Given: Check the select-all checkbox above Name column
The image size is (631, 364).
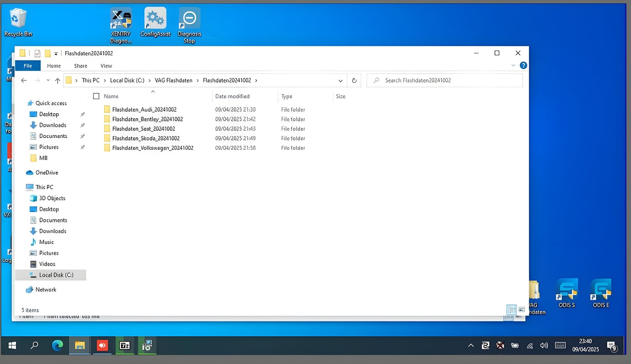Looking at the screenshot, I should (x=96, y=96).
